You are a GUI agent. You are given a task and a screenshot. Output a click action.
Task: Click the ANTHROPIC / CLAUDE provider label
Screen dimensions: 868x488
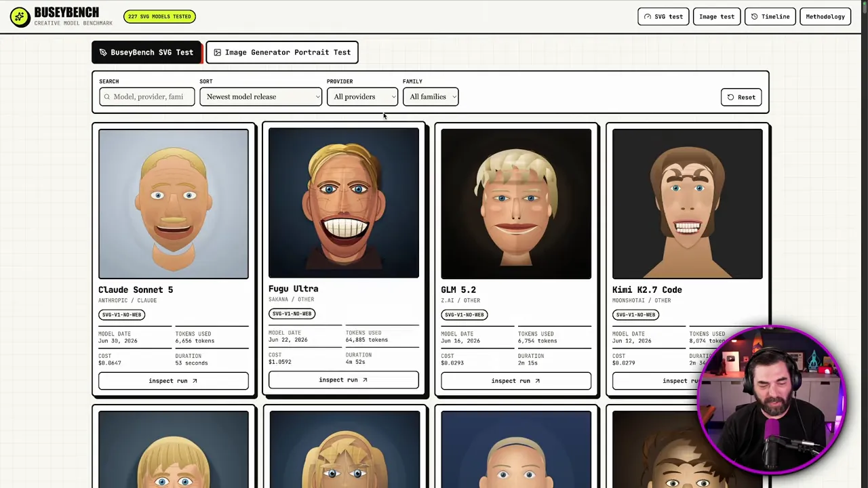[x=127, y=300]
